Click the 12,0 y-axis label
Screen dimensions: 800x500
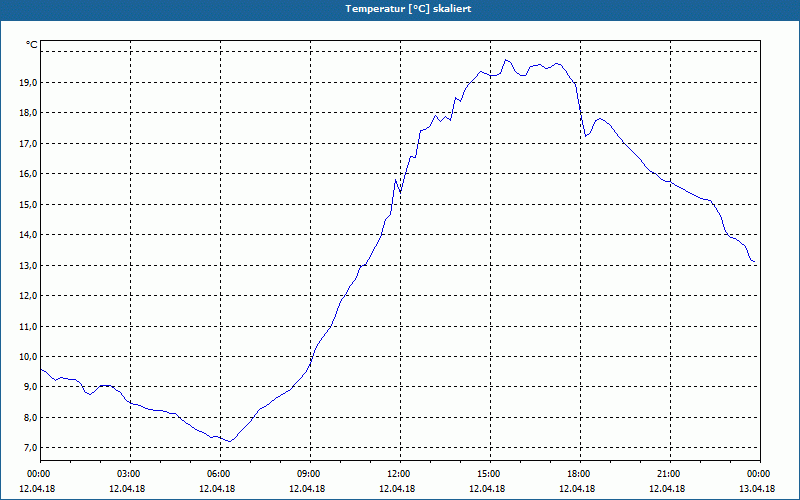coord(28,295)
